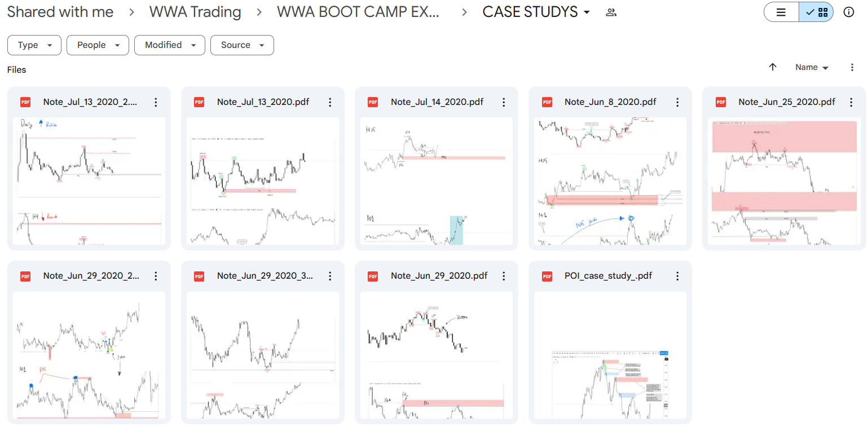Image resolution: width=868 pixels, height=426 pixels.
Task: Click the shared folder people icon
Action: pyautogui.click(x=611, y=12)
